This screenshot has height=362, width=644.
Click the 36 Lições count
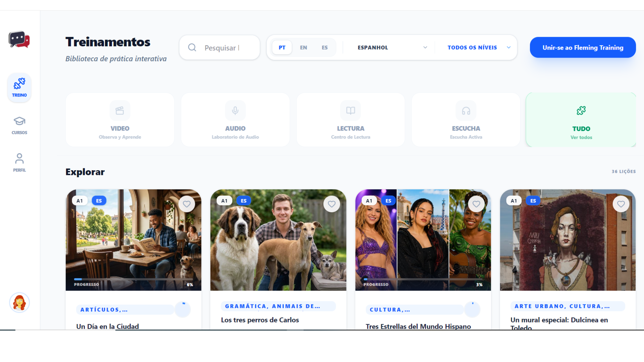coord(624,171)
